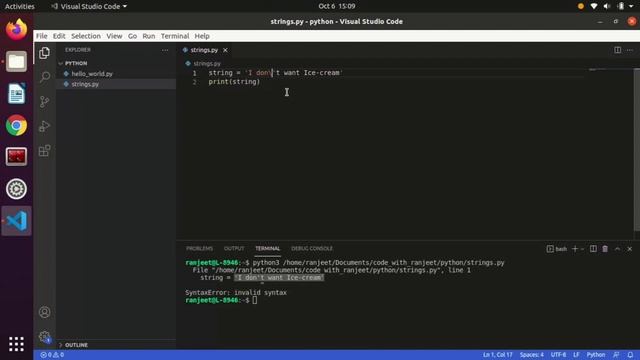Select the strings.py editor tab

(x=204, y=50)
